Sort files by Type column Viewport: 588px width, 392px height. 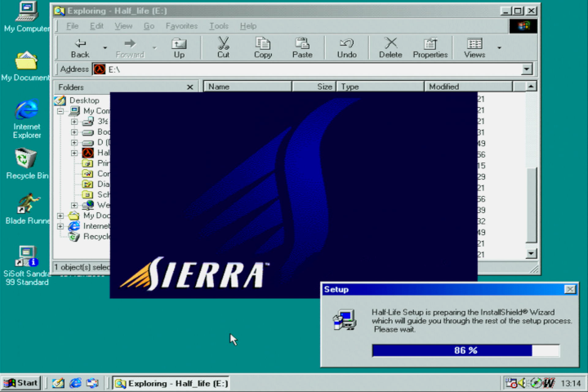pyautogui.click(x=381, y=87)
